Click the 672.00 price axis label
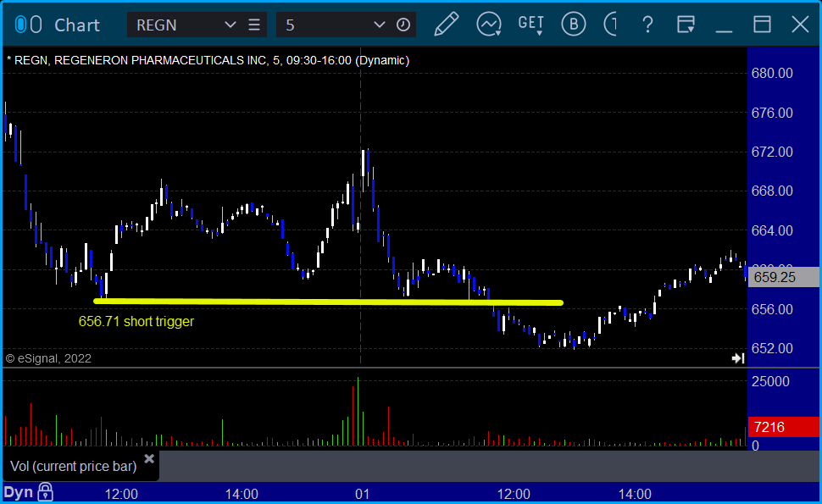The height and width of the screenshot is (504, 822). tap(772, 152)
